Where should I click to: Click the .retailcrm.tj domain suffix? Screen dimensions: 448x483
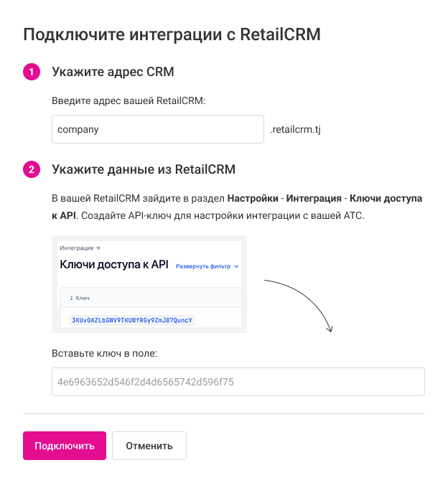[295, 131]
